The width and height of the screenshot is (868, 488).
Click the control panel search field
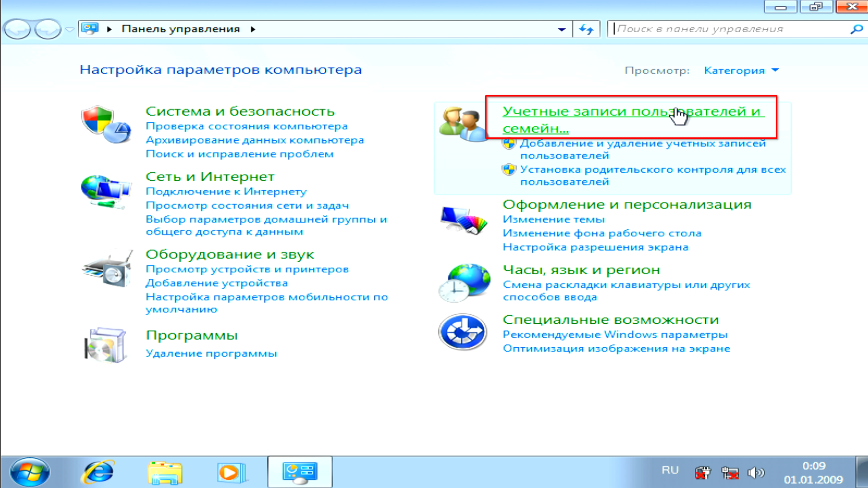[x=729, y=29]
